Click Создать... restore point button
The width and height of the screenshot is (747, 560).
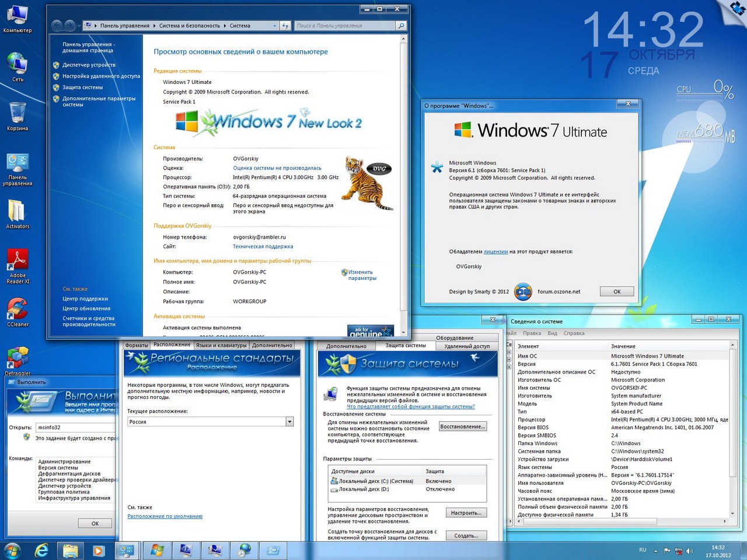click(x=466, y=535)
